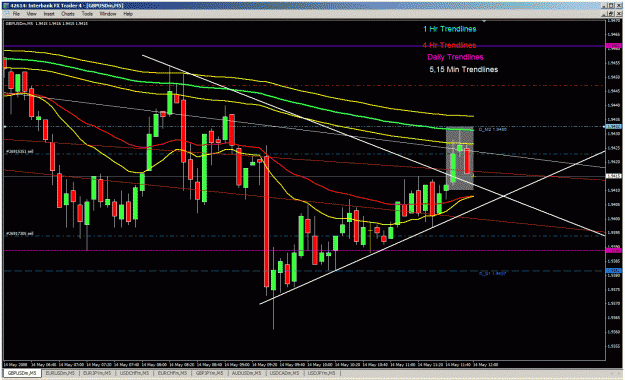Image resolution: width=625 pixels, height=380 pixels.
Task: Switch to the AUDUSDm,M5 chart tab
Action: [247, 373]
